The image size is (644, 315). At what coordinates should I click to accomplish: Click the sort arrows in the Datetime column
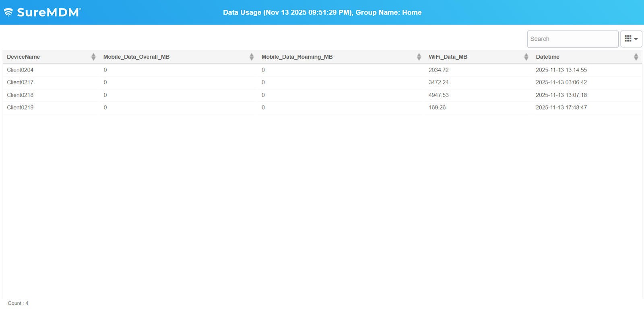tap(636, 57)
